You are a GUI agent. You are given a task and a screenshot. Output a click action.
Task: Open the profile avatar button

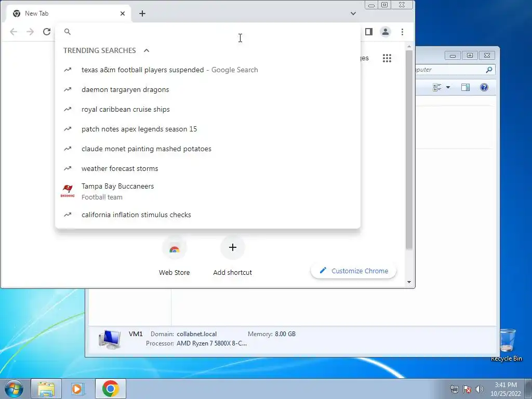[385, 32]
